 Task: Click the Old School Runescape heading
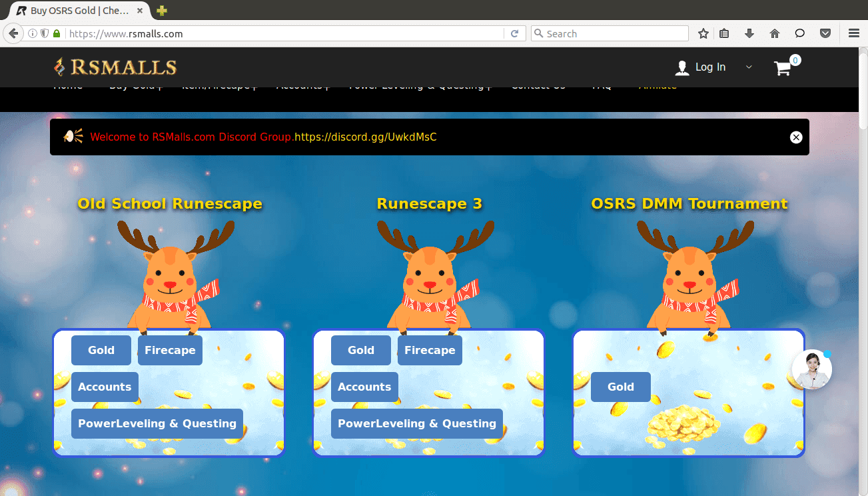(170, 203)
